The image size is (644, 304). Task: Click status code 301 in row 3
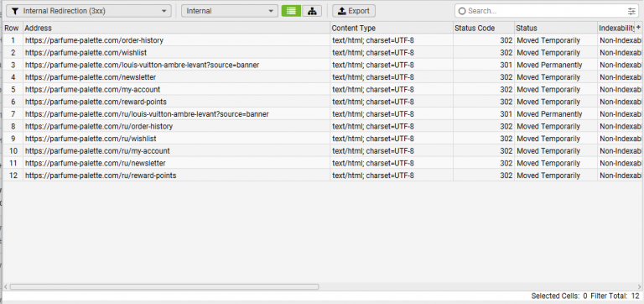pos(506,65)
